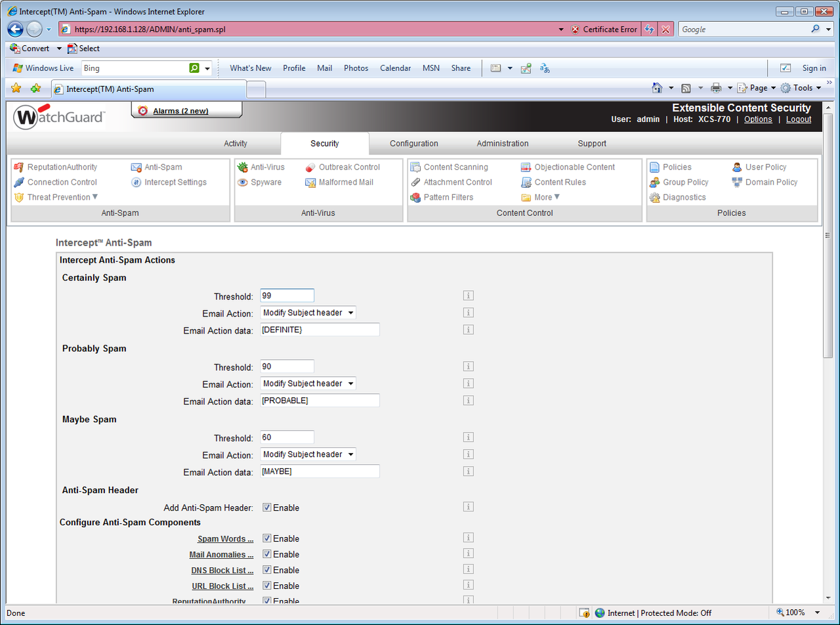Open ReputationAuthority settings icon
The image size is (840, 625).
(18, 167)
